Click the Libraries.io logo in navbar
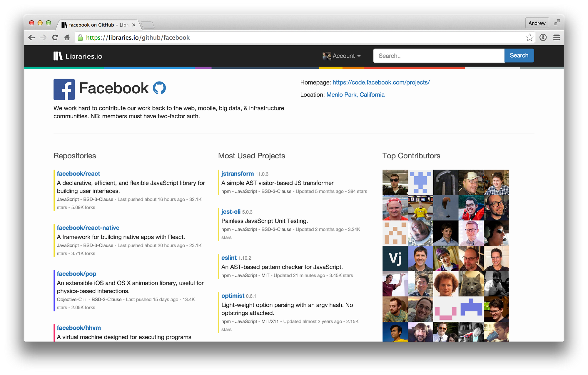This screenshot has height=375, width=588. coord(78,56)
